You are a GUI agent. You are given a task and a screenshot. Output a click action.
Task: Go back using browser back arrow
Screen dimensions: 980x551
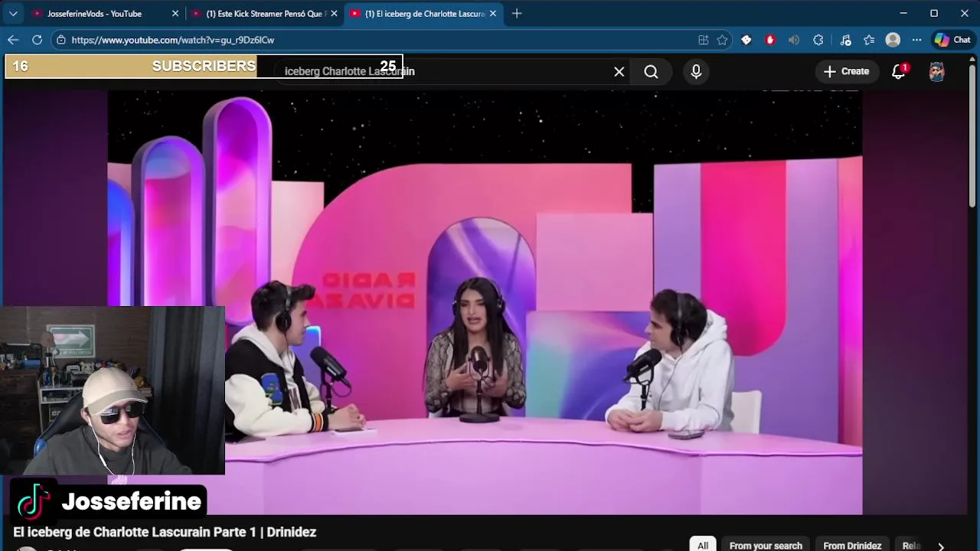pyautogui.click(x=13, y=40)
